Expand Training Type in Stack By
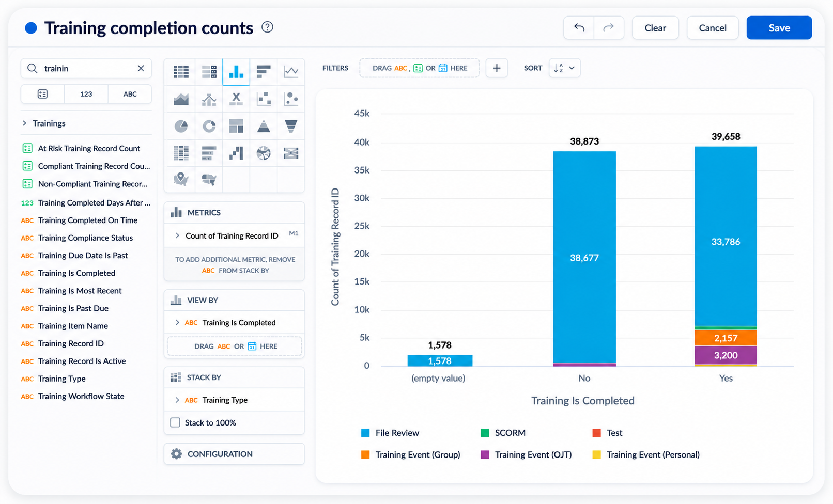Image resolution: width=833 pixels, height=504 pixels. (x=177, y=400)
